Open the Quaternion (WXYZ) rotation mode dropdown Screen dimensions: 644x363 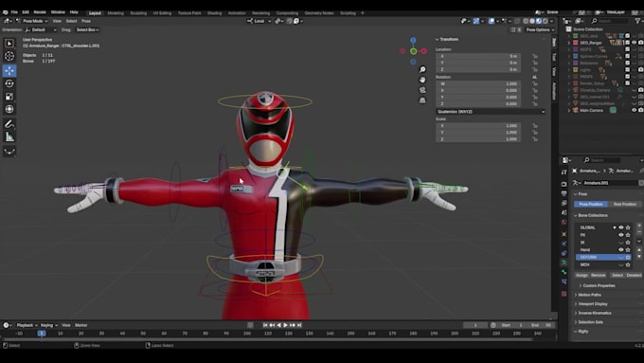click(491, 112)
